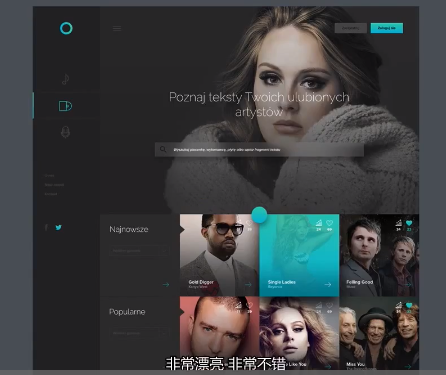Click the chart icon on the Miss You card

pyautogui.click(x=398, y=305)
